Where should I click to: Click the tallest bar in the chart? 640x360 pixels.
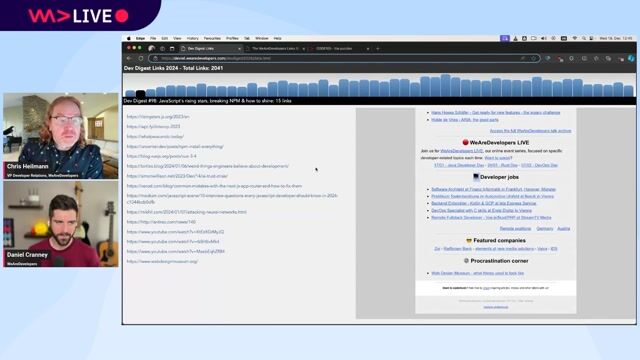445,85
